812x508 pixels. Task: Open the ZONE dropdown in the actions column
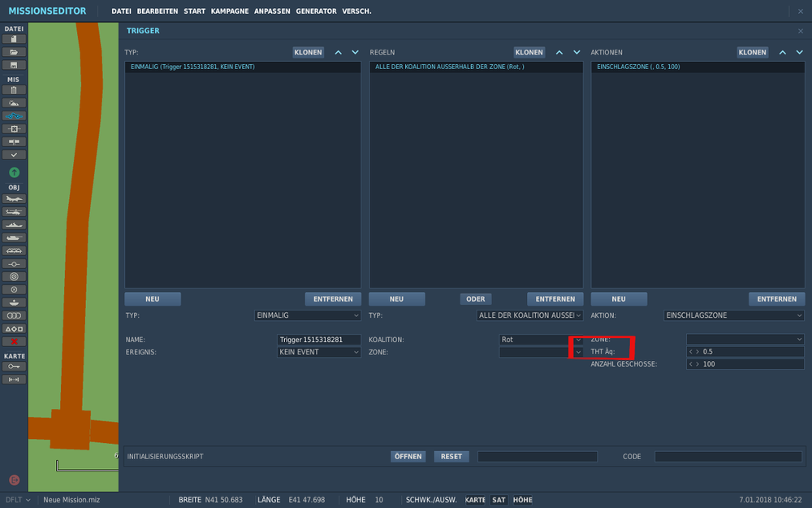[x=745, y=339]
